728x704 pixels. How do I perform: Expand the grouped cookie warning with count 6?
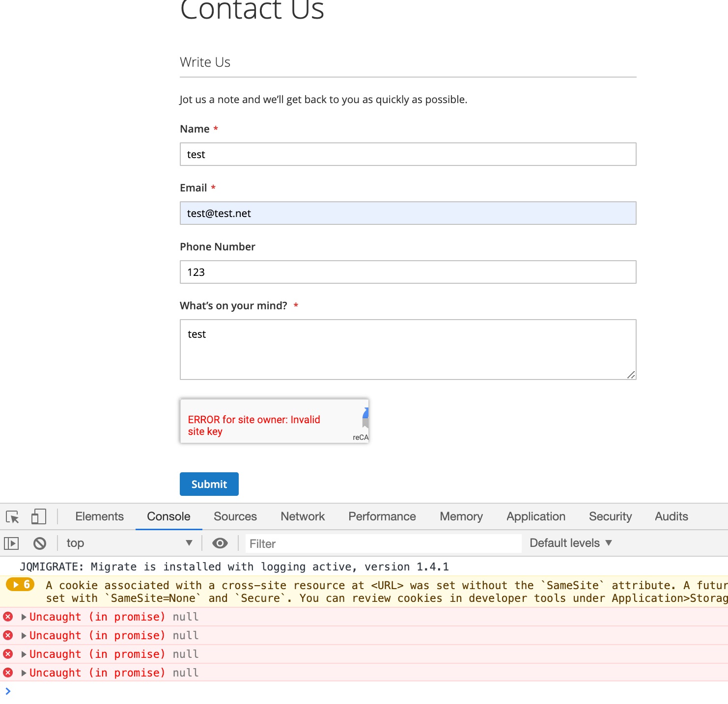[20, 584]
